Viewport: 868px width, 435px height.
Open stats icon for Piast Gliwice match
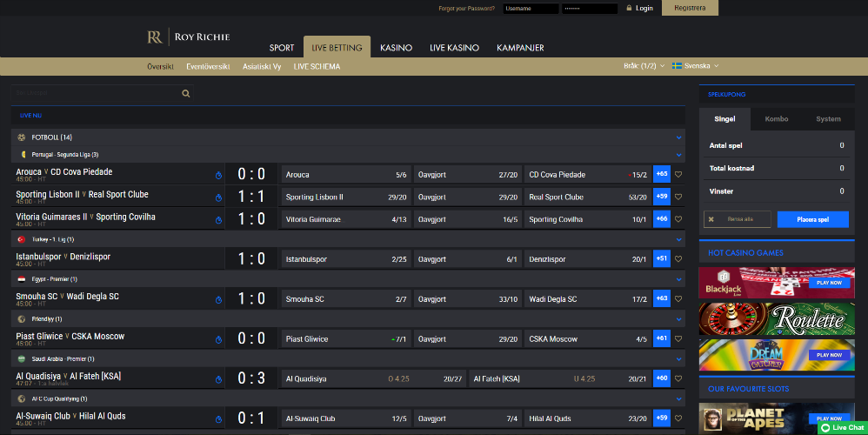tap(218, 339)
